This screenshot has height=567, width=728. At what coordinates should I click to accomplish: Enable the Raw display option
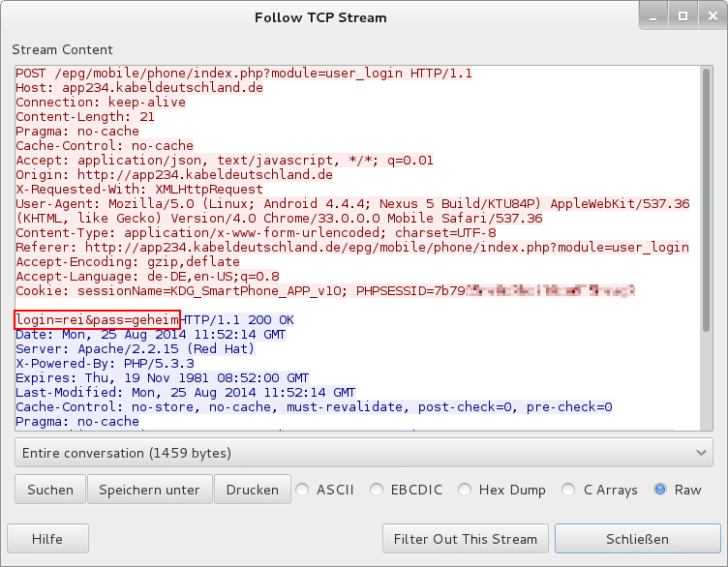click(x=661, y=490)
